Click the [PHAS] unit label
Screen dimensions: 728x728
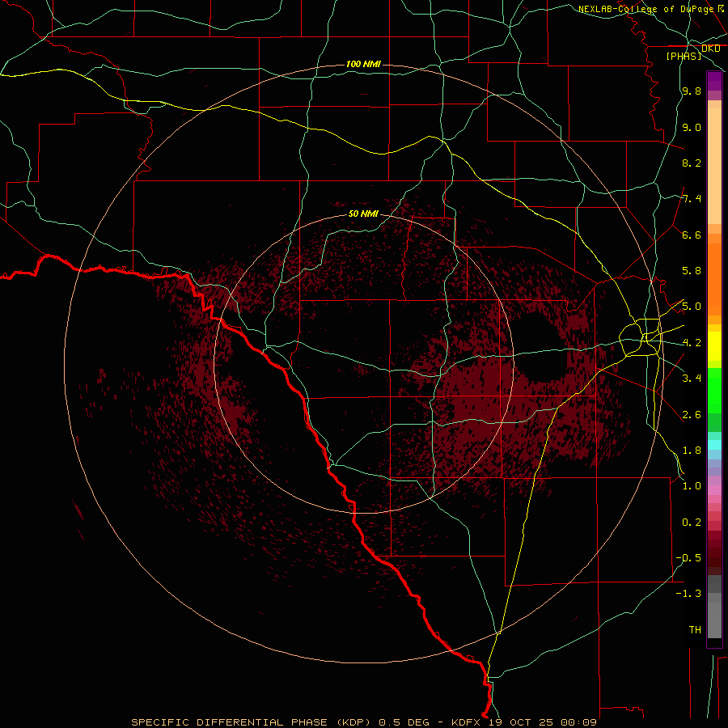coord(684,56)
